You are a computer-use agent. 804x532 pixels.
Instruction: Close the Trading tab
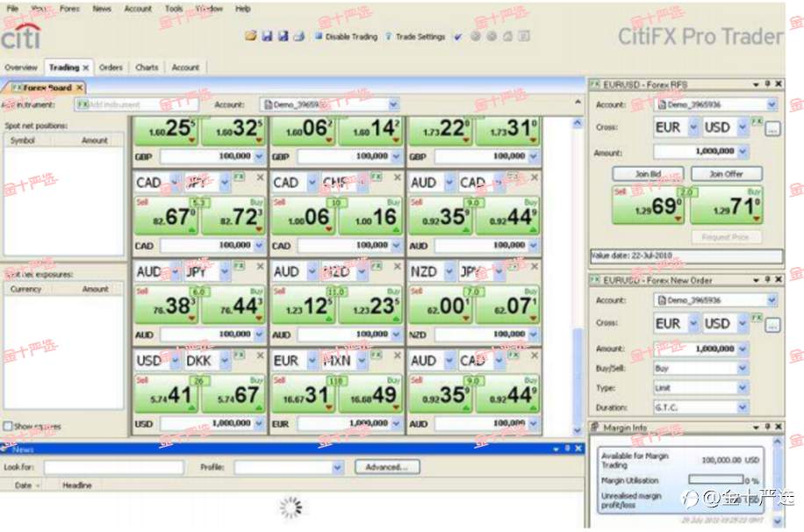click(86, 68)
